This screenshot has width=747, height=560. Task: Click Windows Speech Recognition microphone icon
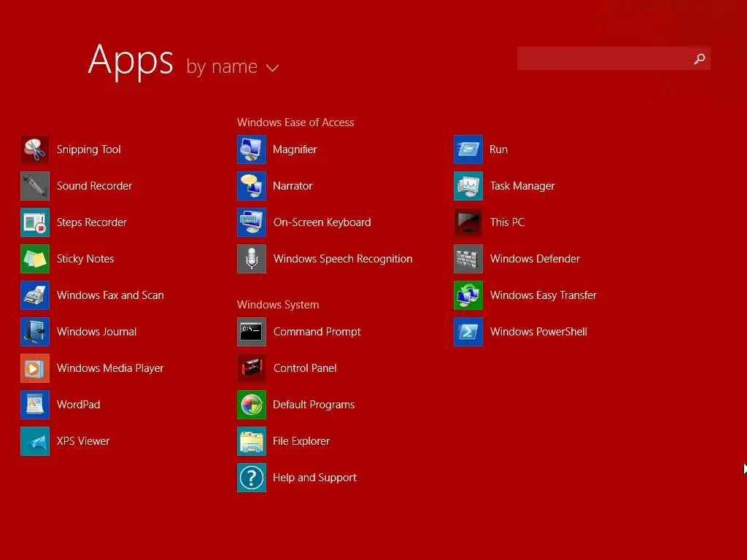(252, 259)
